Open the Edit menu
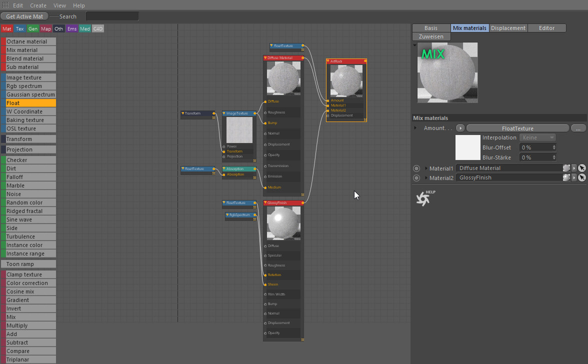 (17, 5)
